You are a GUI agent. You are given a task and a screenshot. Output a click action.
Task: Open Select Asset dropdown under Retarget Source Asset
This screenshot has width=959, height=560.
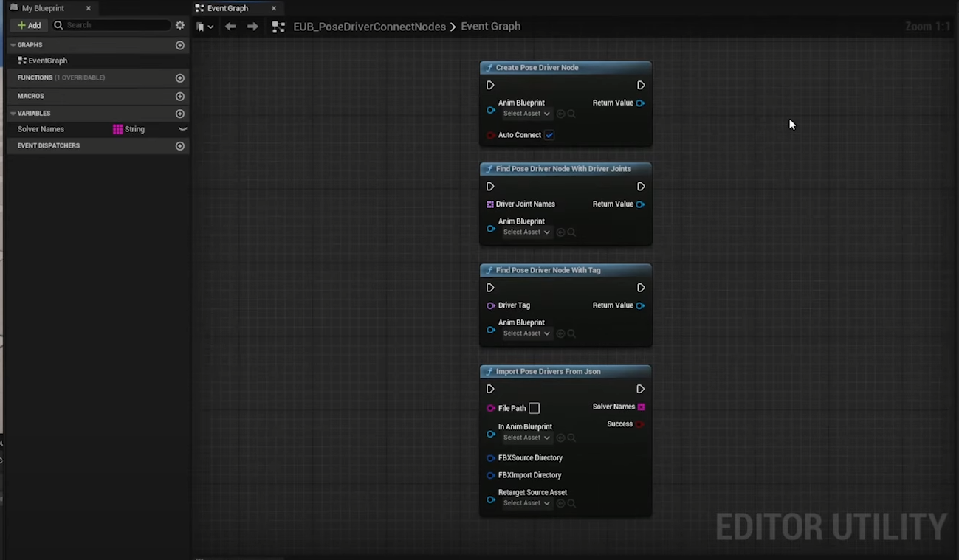click(x=526, y=503)
